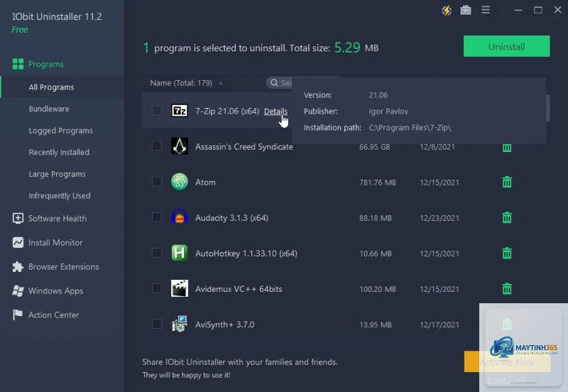Click the Name (Total: 179) column header
Viewport: 568px width, 392px height.
(181, 83)
